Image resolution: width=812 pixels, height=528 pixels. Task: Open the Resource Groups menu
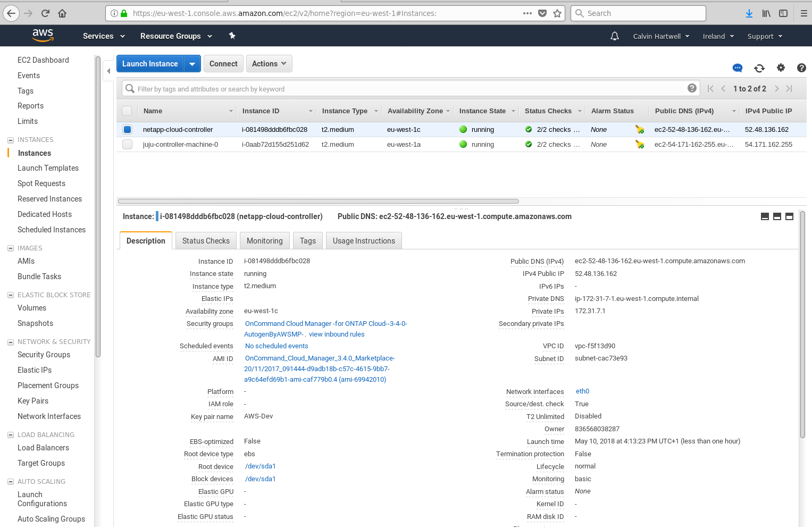point(176,36)
